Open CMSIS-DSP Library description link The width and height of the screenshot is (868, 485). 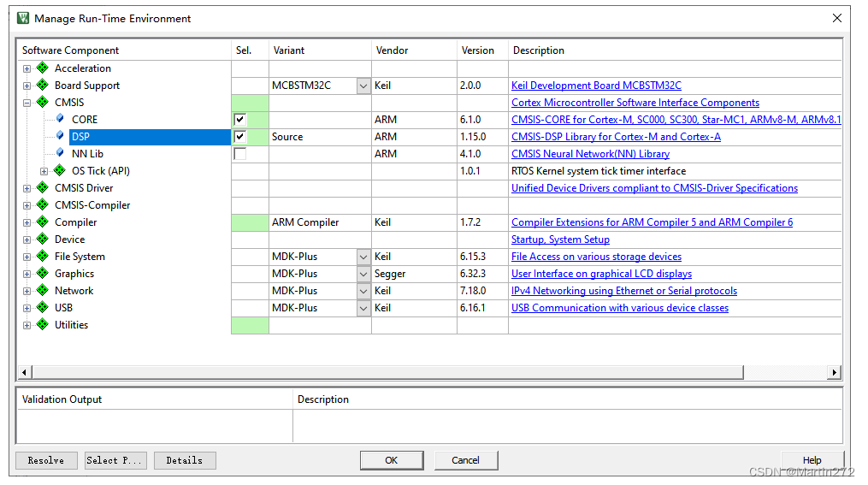coord(616,137)
